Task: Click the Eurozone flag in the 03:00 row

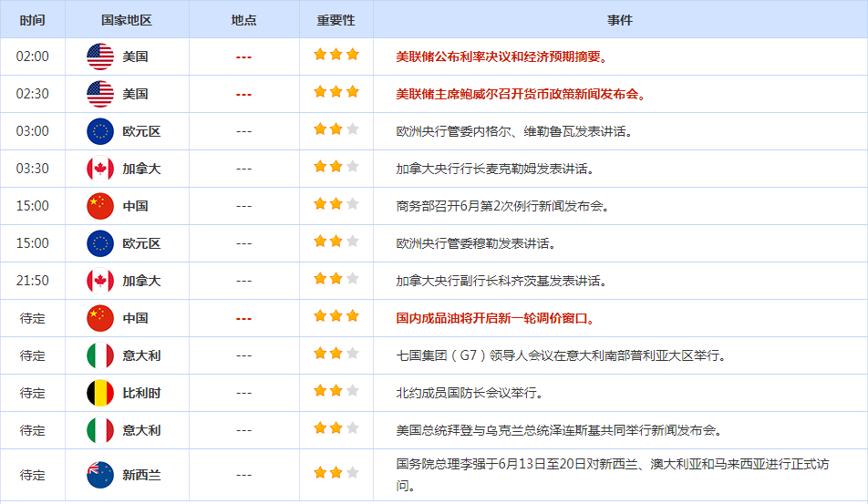Action: click(100, 131)
